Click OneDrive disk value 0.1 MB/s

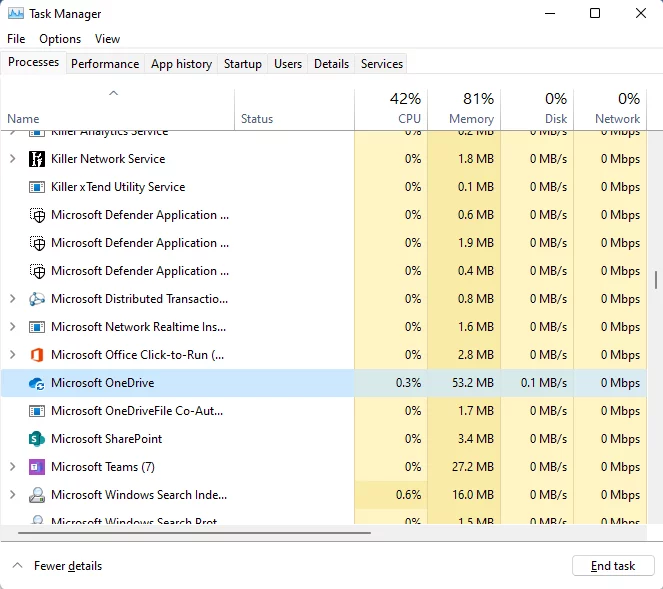pos(544,383)
